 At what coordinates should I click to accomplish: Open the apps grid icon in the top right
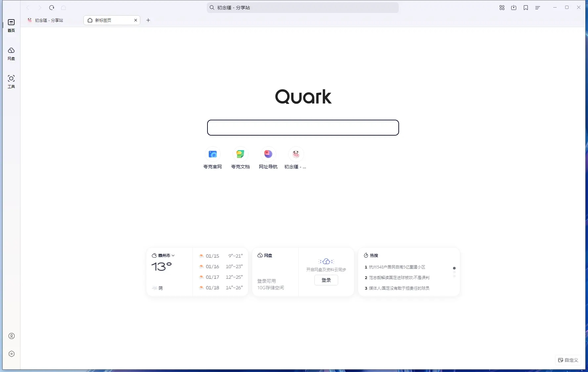(x=502, y=8)
